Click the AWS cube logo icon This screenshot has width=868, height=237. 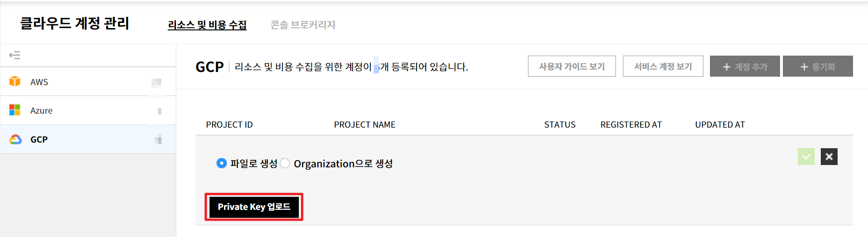[x=15, y=81]
